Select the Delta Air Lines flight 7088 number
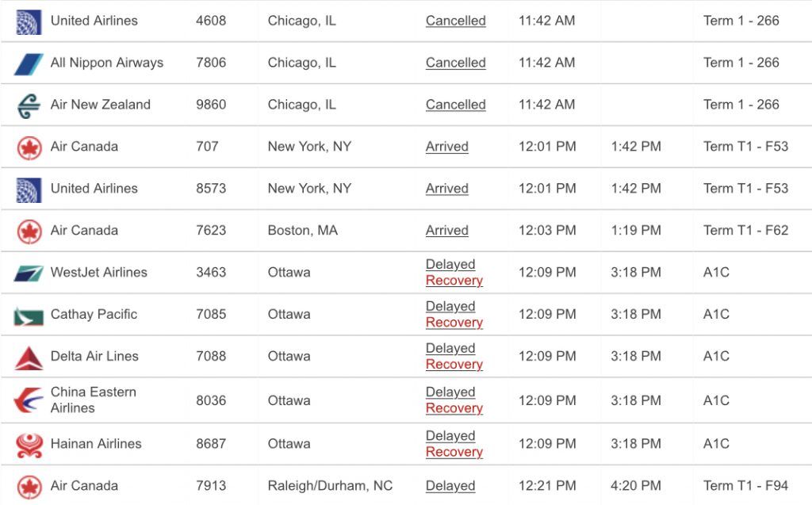This screenshot has width=812, height=505. coord(211,357)
